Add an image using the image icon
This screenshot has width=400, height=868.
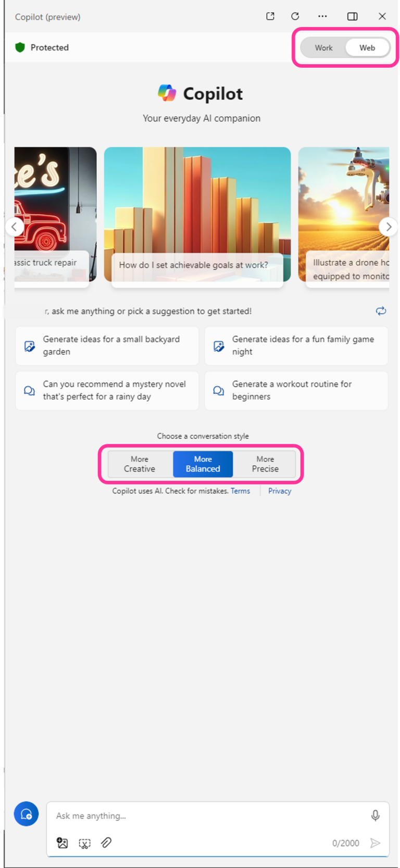63,843
